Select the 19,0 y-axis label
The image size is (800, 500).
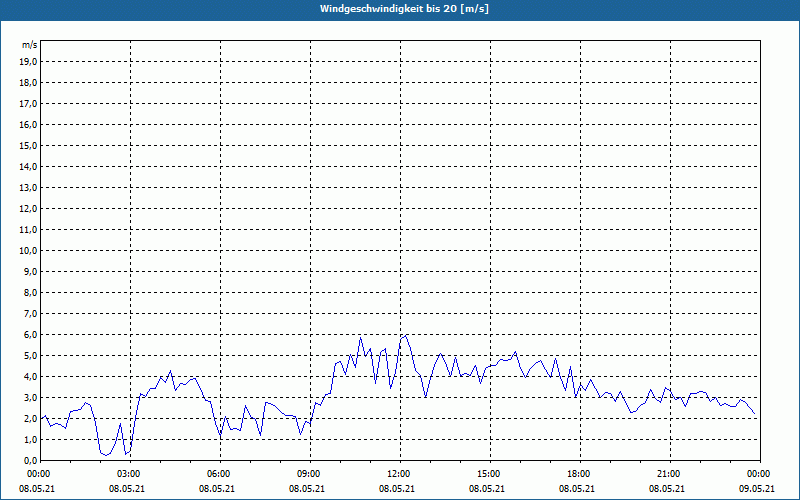(28, 62)
